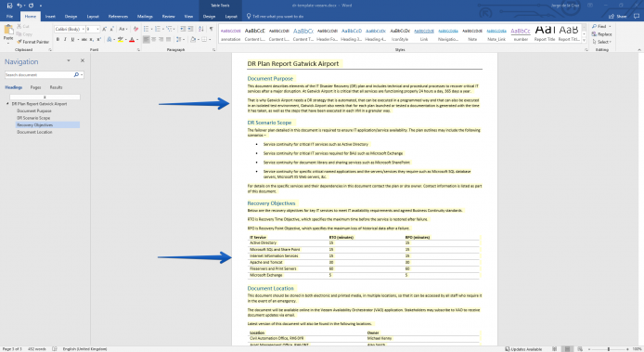Collapse the ribbon
This screenshot has height=352, width=644.
639,50
